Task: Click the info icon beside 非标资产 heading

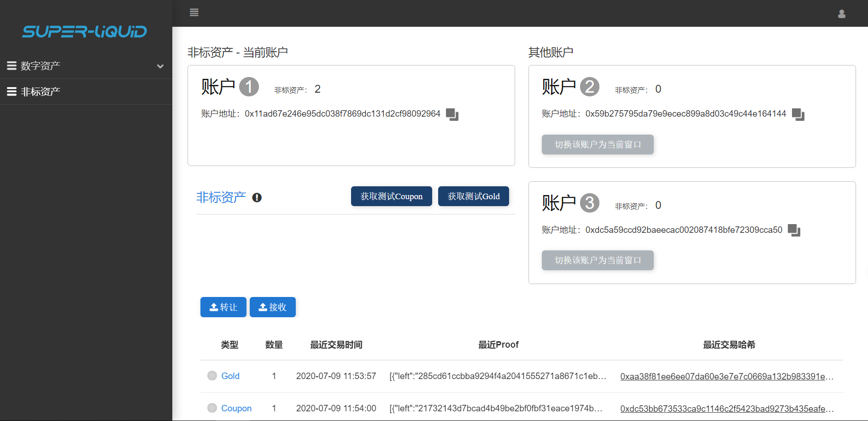Action: 257,198
